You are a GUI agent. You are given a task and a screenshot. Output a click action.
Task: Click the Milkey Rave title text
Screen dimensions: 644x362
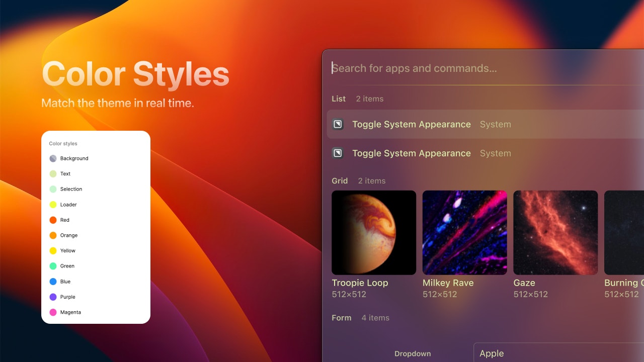coord(448,283)
